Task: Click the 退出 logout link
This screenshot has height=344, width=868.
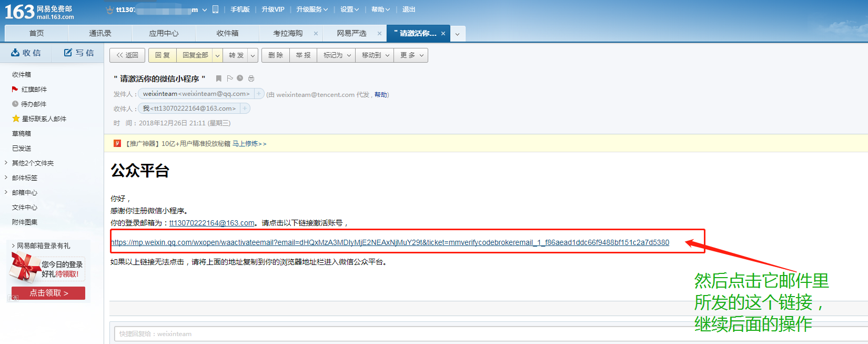Action: 409,9
